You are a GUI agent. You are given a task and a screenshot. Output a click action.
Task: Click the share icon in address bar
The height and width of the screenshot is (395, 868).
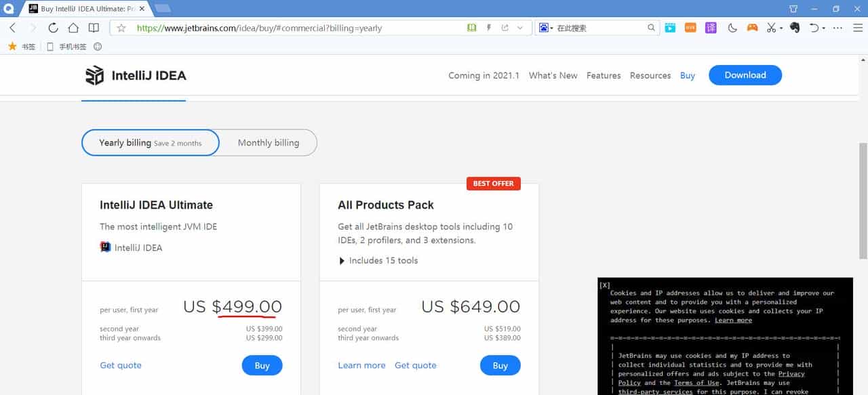pyautogui.click(x=505, y=28)
